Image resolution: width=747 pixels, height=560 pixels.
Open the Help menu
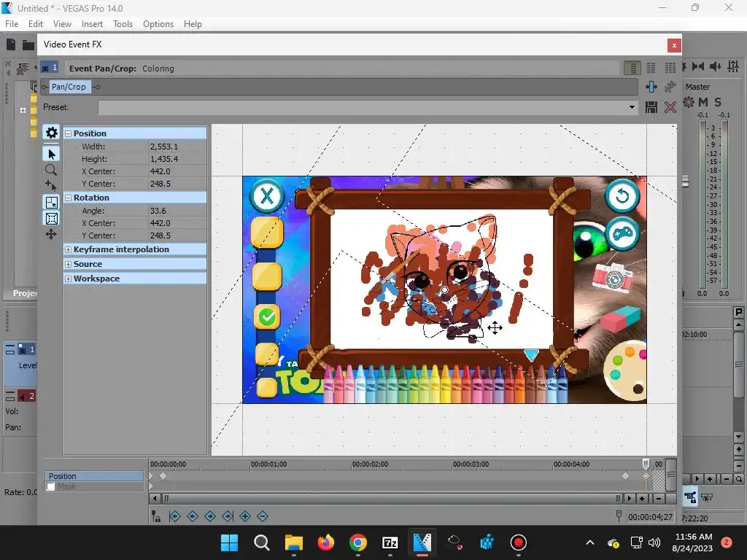click(x=193, y=24)
